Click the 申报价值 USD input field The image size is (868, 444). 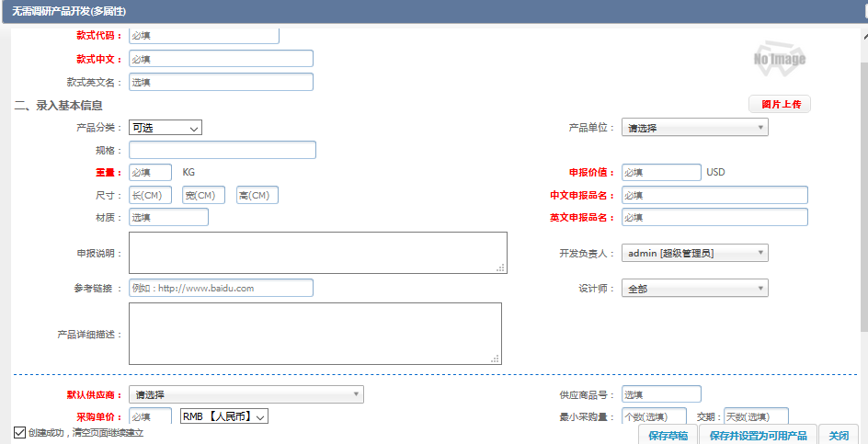pos(661,172)
